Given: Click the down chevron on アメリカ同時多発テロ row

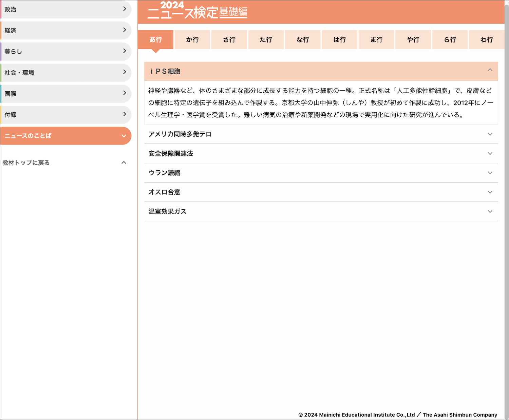Looking at the screenshot, I should coord(490,134).
